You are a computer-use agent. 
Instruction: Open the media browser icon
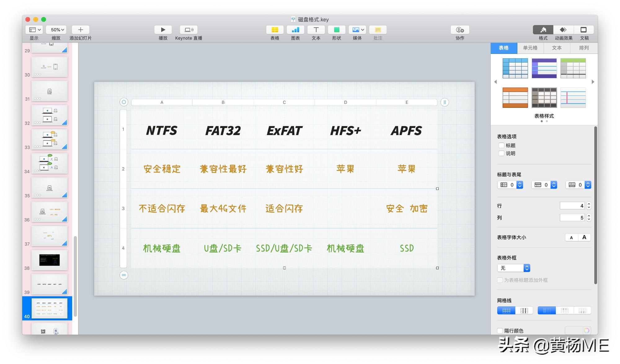[356, 30]
